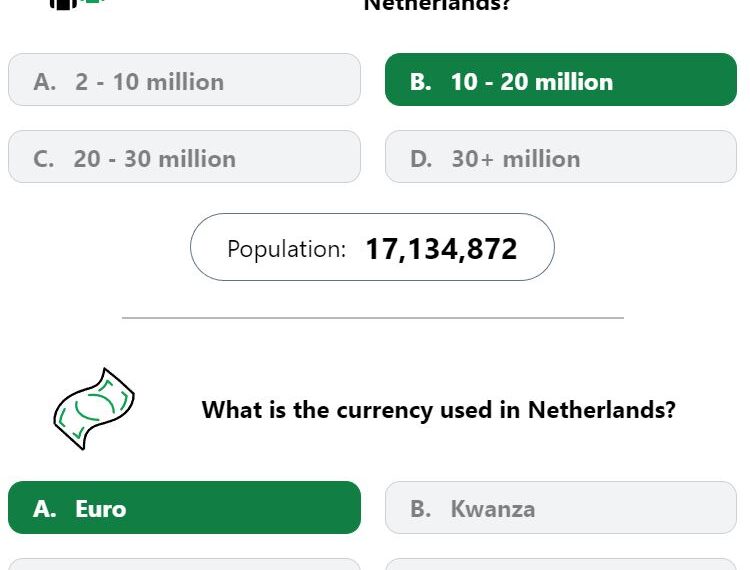Click the horizontal divider between questions

tap(373, 318)
